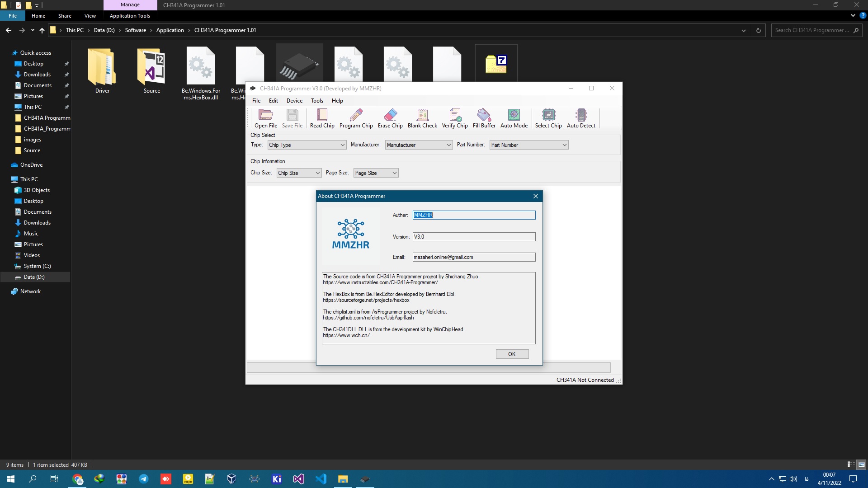The width and height of the screenshot is (868, 488).
Task: Close the About CH341A Programmer dialog
Action: coord(536,196)
